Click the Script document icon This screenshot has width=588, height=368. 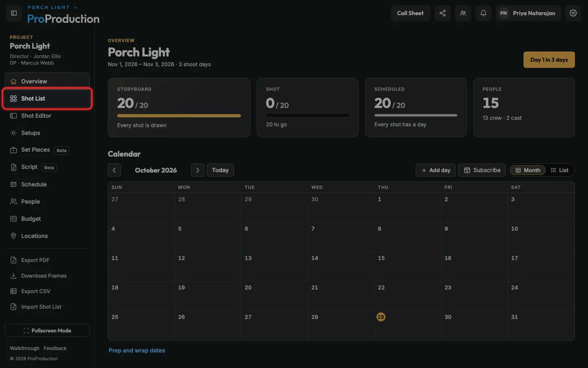pos(13,167)
